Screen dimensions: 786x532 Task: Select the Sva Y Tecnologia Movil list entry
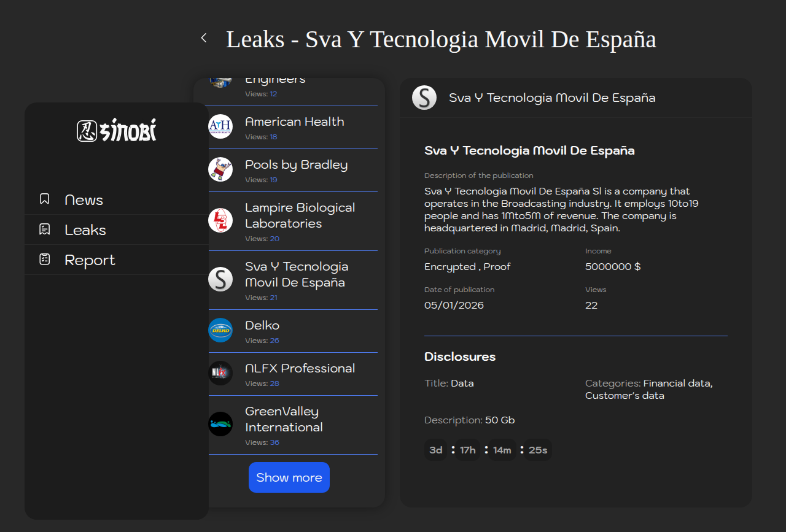(x=297, y=274)
